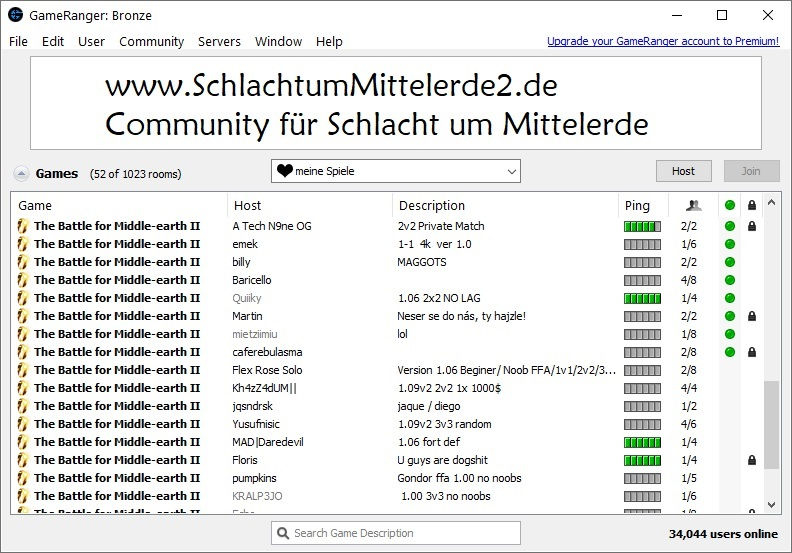This screenshot has height=553, width=792.
Task: Click game icon in A Tech N9ne OG row
Action: (x=22, y=226)
